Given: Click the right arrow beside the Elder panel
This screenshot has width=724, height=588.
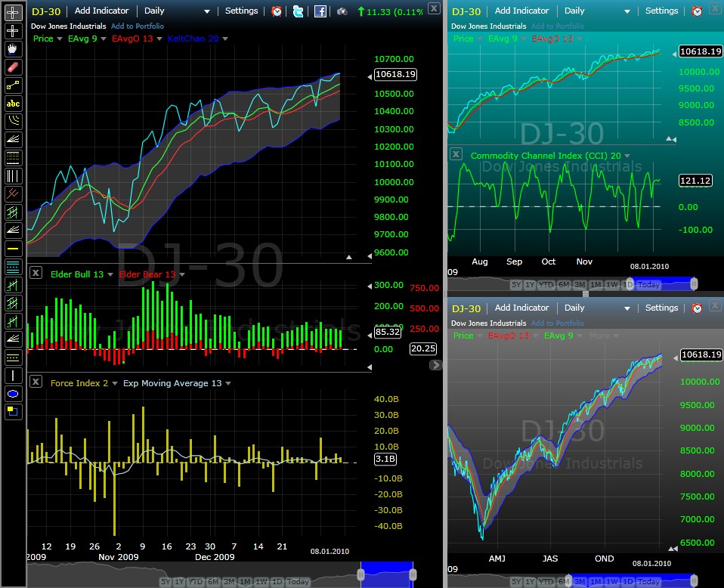Looking at the screenshot, I should (435, 365).
